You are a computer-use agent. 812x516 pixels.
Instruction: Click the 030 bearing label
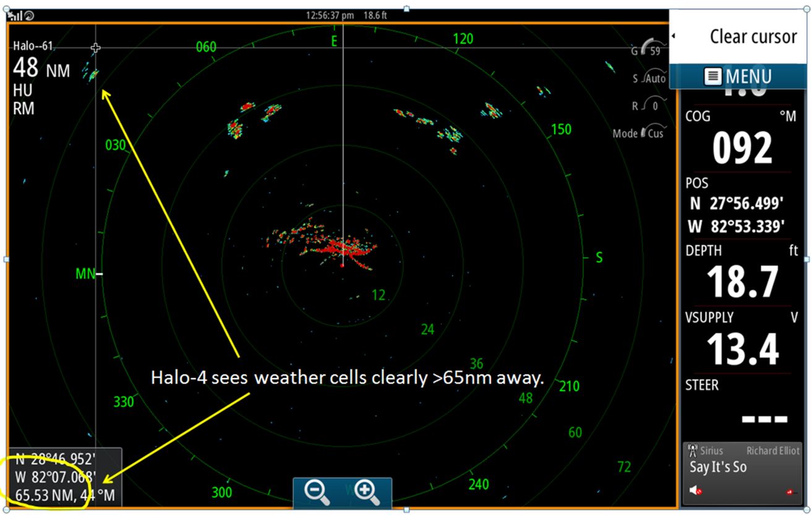(x=116, y=145)
